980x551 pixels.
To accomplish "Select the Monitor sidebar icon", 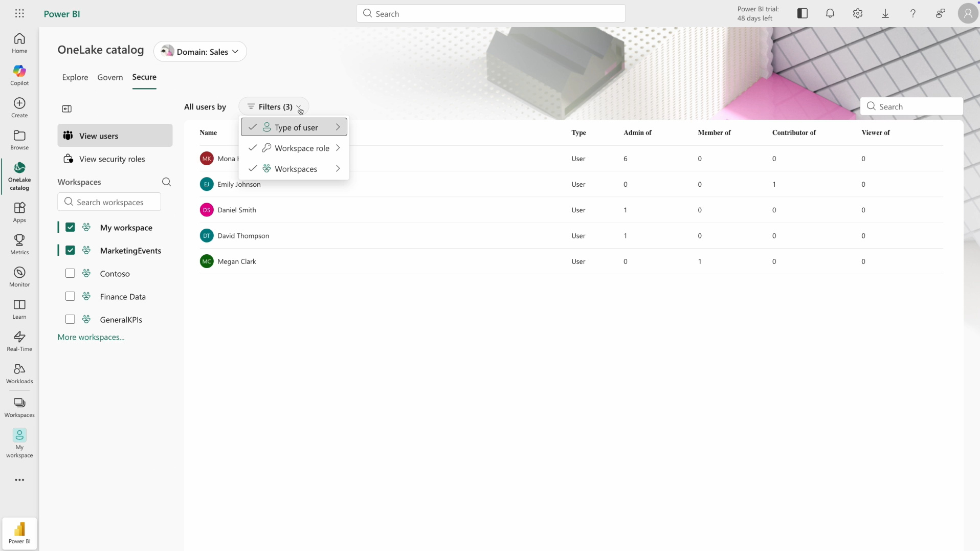I will pyautogui.click(x=19, y=276).
